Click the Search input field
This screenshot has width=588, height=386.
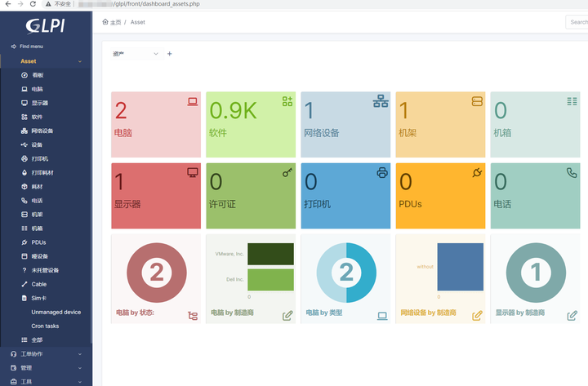pyautogui.click(x=577, y=22)
